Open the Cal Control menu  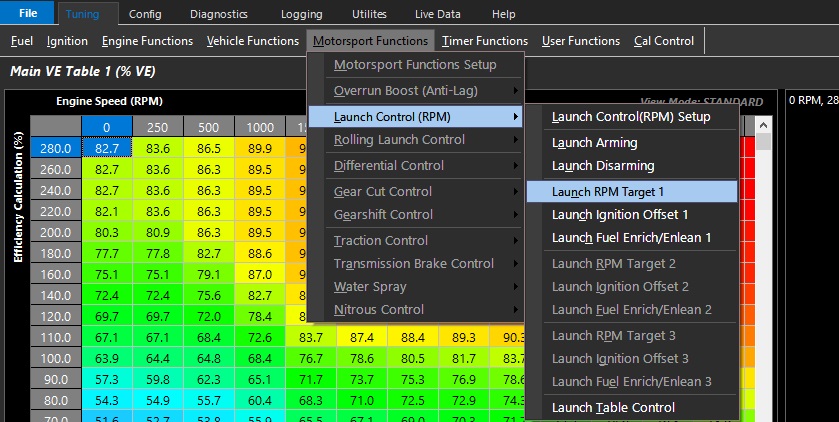(663, 41)
